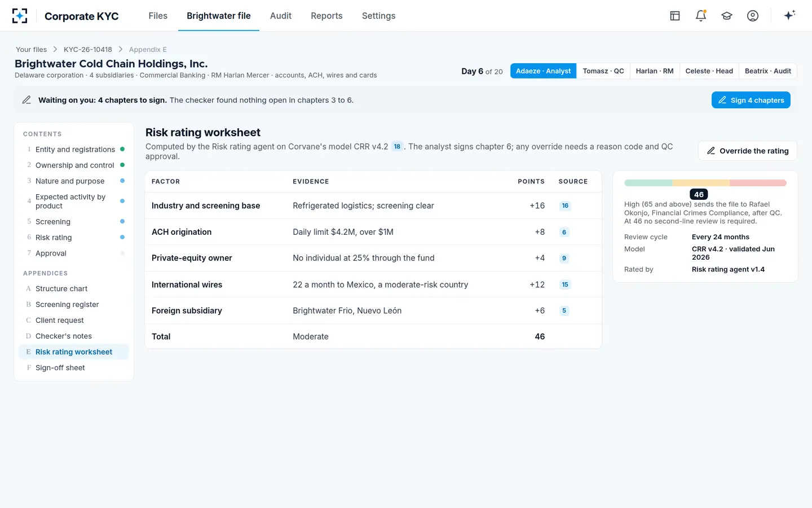Switch to Harlan · RM role
The image size is (812, 508).
tap(655, 71)
